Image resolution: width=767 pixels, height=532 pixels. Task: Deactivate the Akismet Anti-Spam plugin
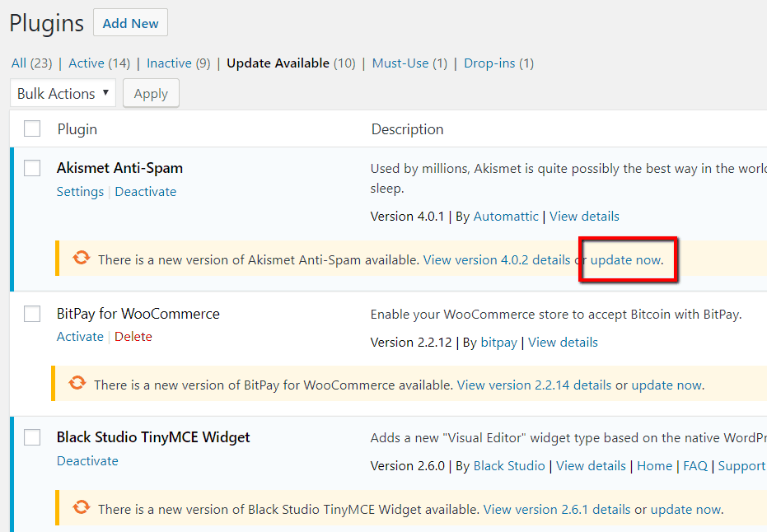(145, 192)
